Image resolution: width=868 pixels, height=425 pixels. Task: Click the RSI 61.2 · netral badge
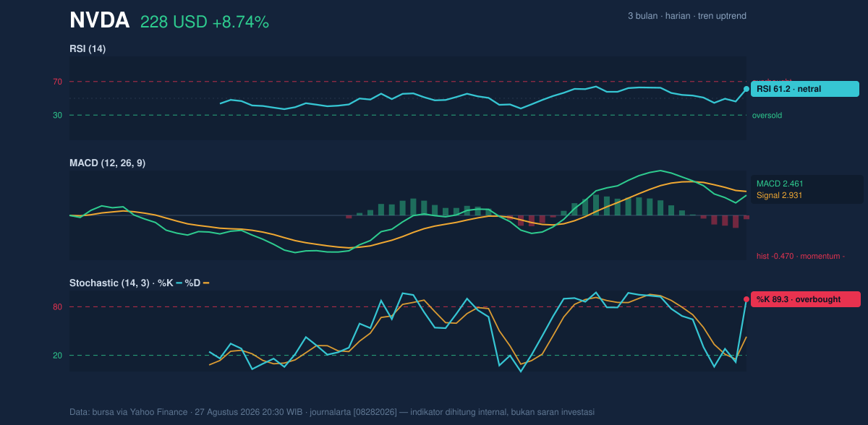pos(805,89)
